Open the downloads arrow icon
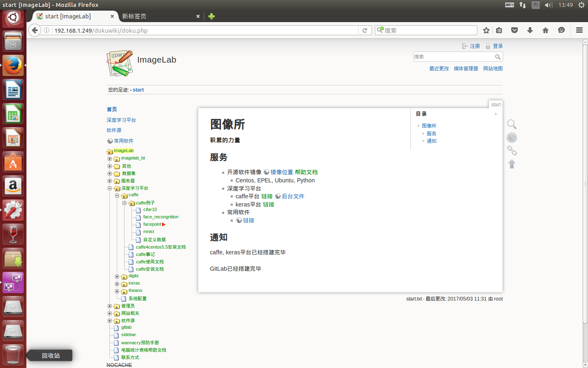 (x=530, y=30)
